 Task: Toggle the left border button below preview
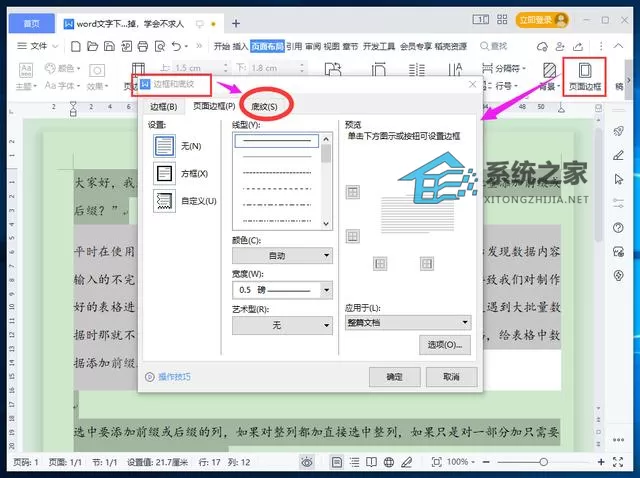coord(380,264)
